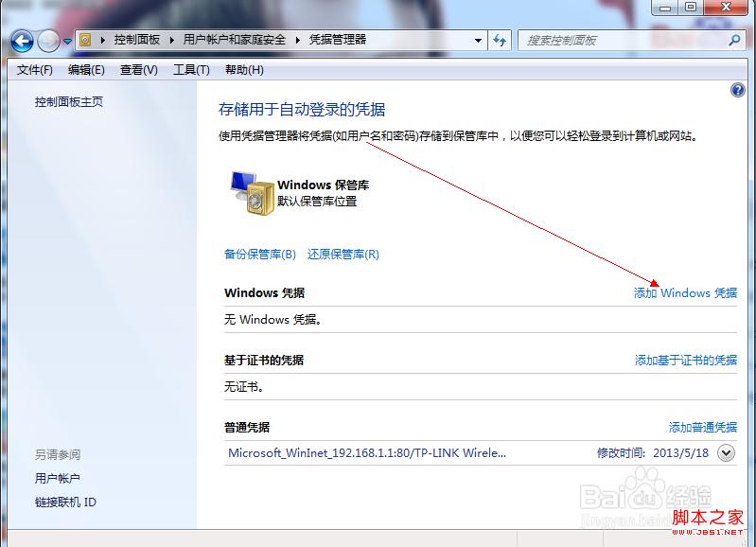756x547 pixels.
Task: Click the refresh button beside address bar
Action: click(500, 40)
